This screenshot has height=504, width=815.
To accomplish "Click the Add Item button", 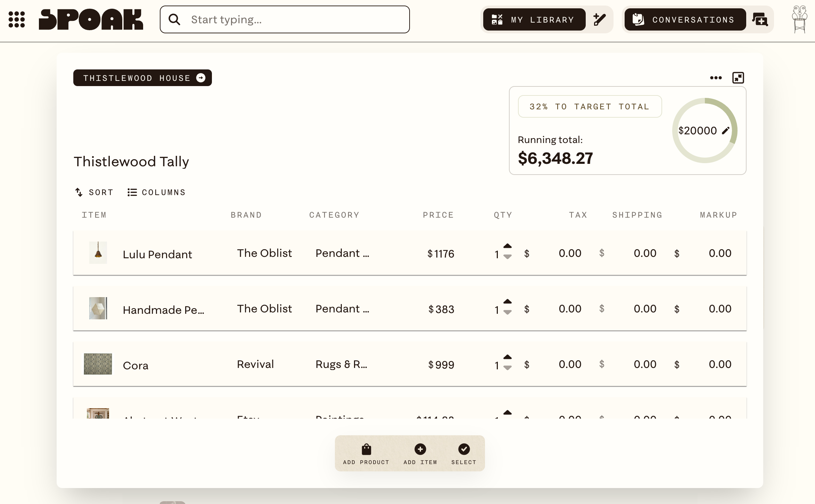I will [420, 454].
